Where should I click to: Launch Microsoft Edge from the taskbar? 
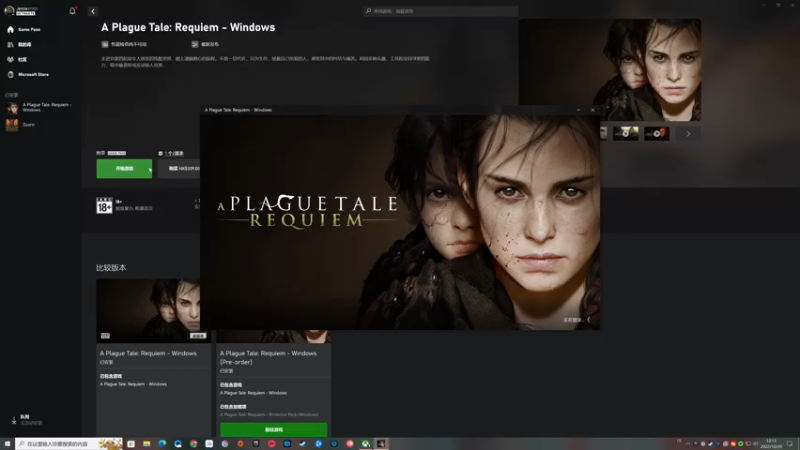(x=162, y=444)
